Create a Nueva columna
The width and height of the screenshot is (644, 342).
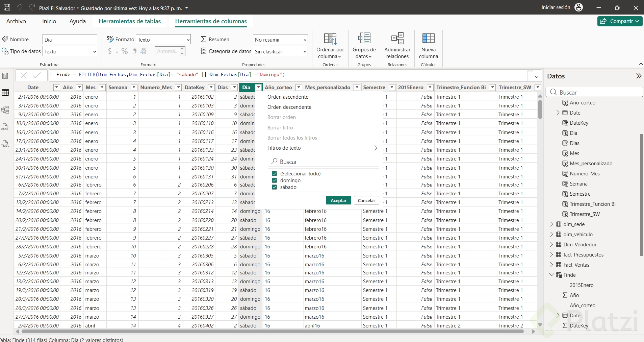click(x=428, y=39)
